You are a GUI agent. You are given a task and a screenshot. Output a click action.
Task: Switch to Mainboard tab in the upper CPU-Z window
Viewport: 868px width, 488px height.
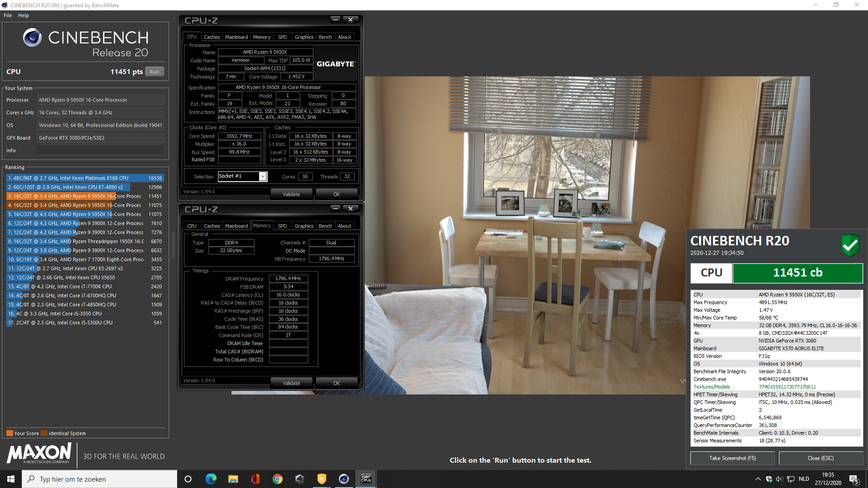[236, 37]
